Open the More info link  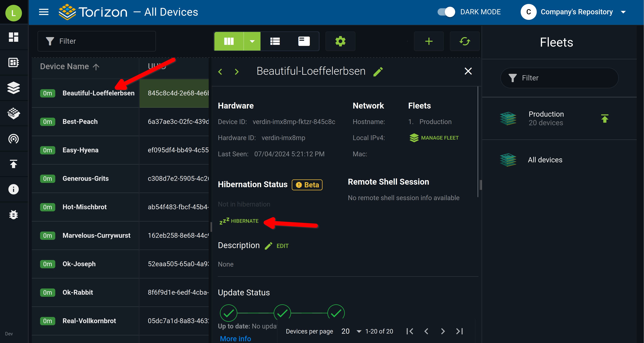coord(235,339)
